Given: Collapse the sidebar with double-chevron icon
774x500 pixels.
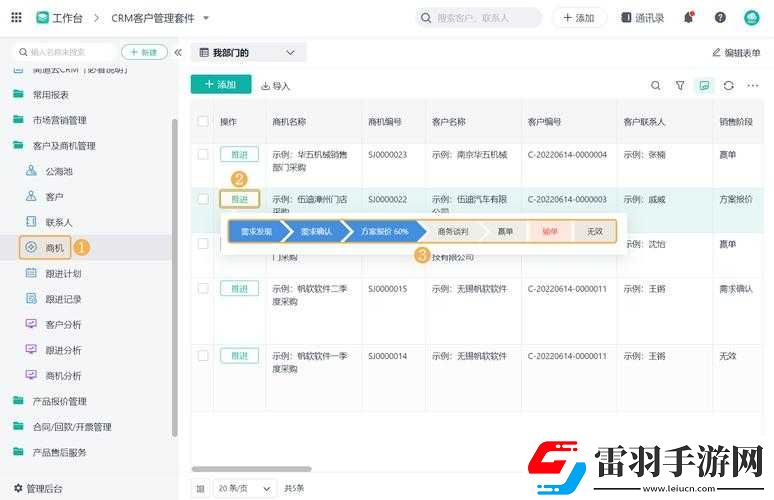Looking at the screenshot, I should [x=178, y=52].
